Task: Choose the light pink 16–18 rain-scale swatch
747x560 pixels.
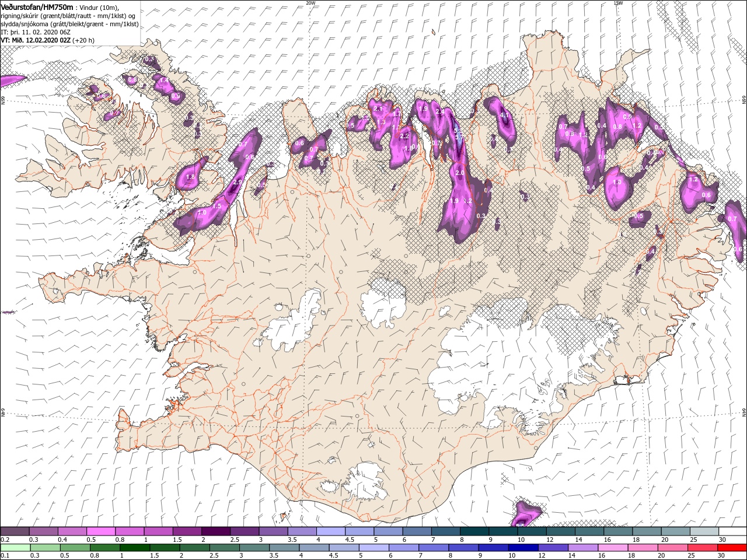Action: click(613, 548)
